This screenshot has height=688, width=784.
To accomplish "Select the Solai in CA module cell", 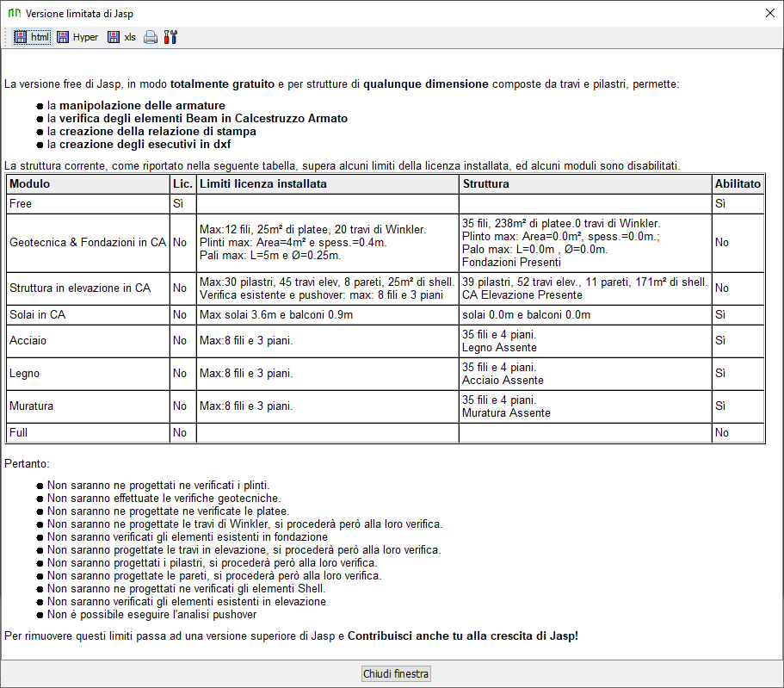I will pyautogui.click(x=37, y=315).
